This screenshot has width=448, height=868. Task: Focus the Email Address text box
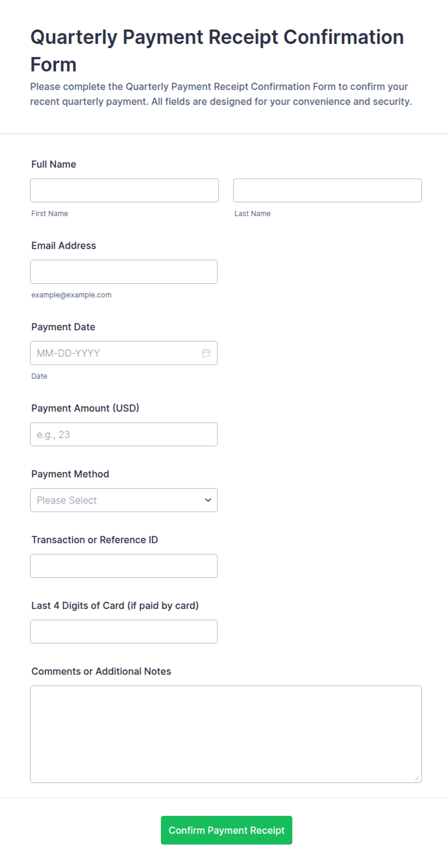(124, 272)
